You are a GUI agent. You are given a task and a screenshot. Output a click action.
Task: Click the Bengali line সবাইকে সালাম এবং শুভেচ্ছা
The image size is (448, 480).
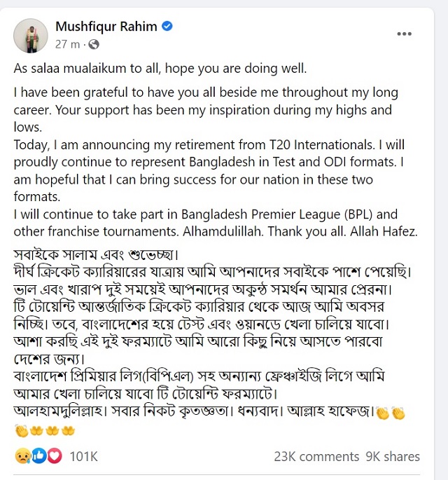pyautogui.click(x=101, y=252)
